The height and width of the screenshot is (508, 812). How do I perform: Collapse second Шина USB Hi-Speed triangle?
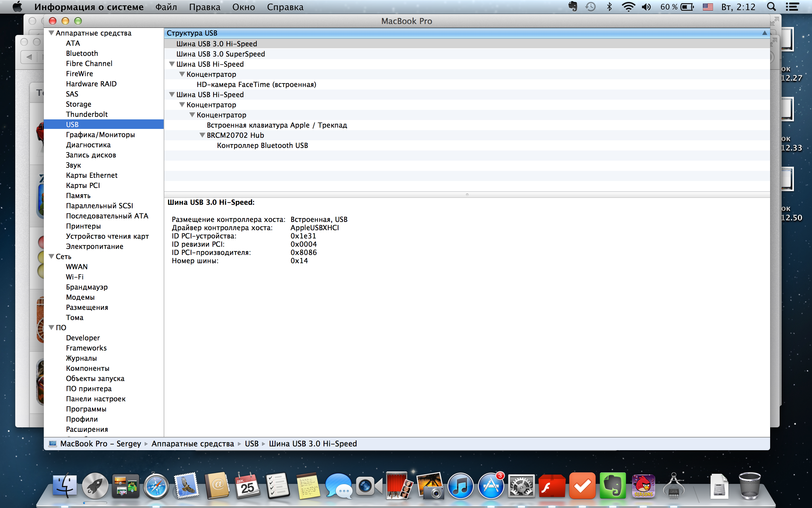tap(172, 94)
